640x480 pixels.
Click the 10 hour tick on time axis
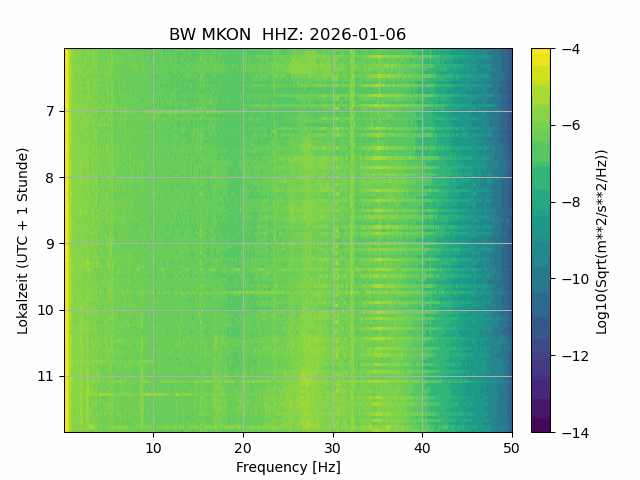pos(46,310)
